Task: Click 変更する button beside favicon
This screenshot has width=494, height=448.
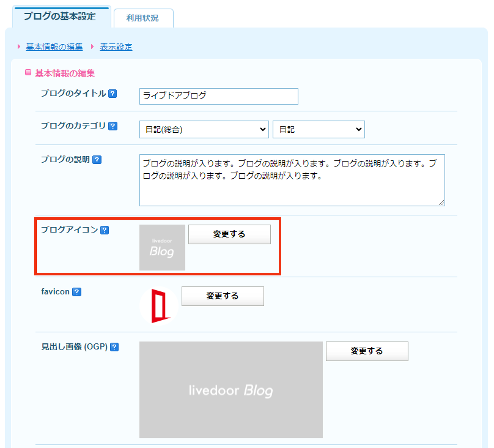Action: (x=223, y=296)
